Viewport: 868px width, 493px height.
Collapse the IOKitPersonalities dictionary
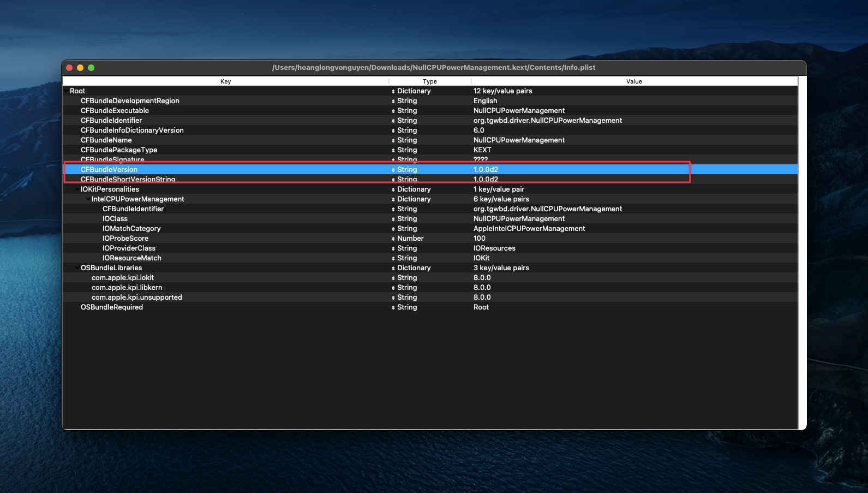[76, 189]
